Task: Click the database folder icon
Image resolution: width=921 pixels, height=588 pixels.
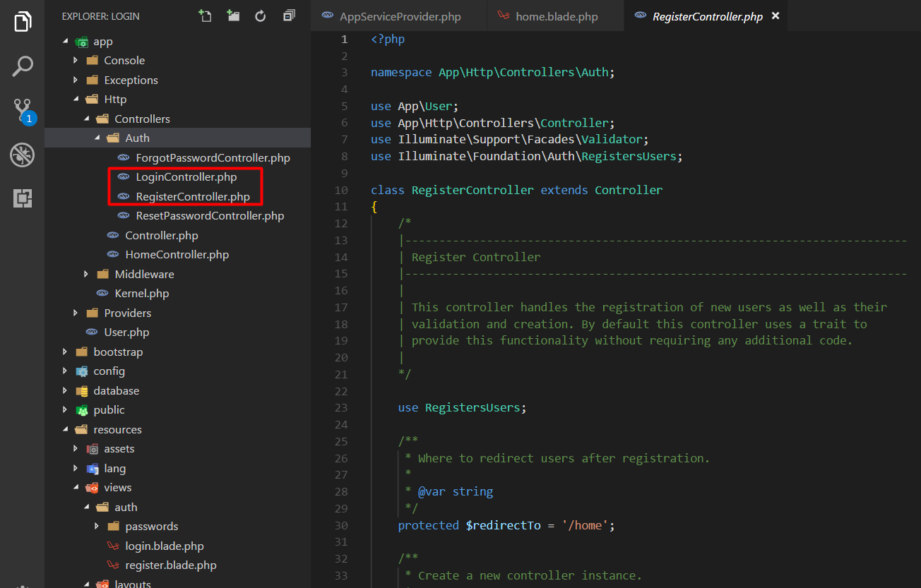Action: (82, 390)
